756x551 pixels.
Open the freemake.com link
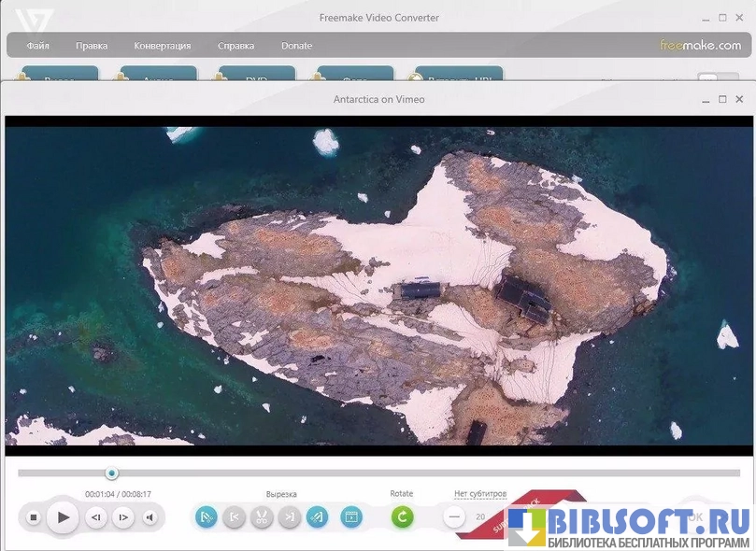pos(699,45)
